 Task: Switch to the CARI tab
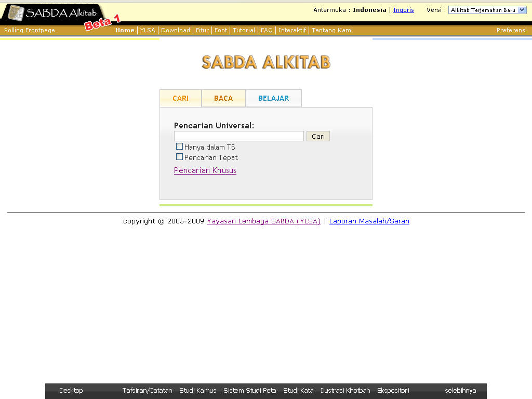180,98
